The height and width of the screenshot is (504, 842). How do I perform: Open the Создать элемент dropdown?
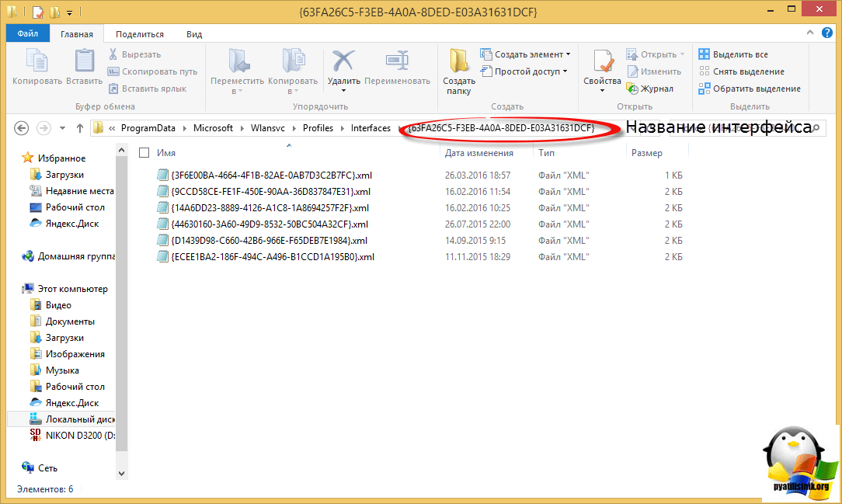pyautogui.click(x=525, y=54)
